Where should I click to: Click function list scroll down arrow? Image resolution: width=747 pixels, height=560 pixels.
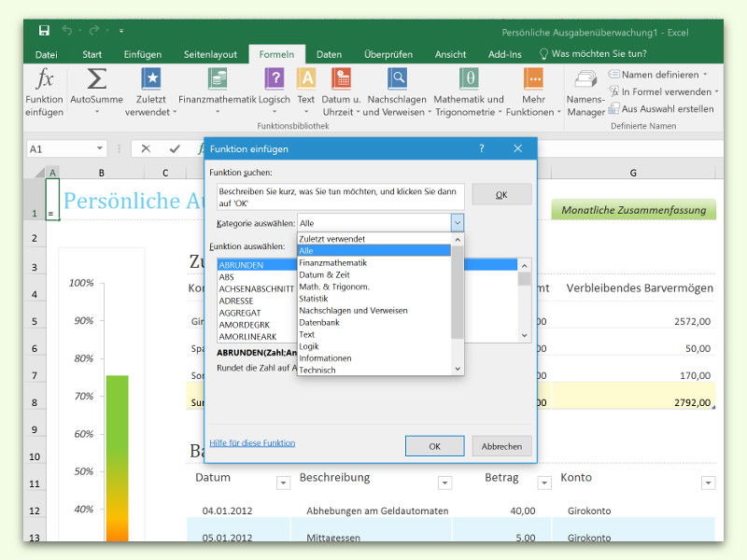point(524,336)
